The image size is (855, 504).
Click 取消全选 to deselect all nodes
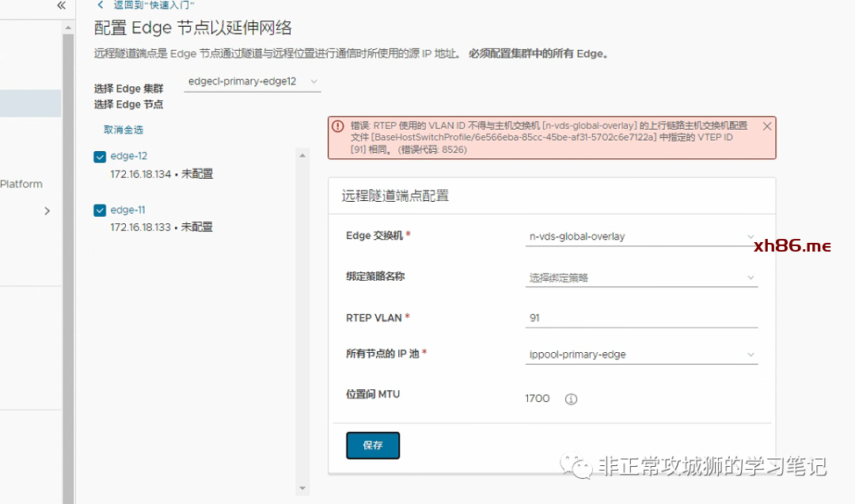[123, 130]
